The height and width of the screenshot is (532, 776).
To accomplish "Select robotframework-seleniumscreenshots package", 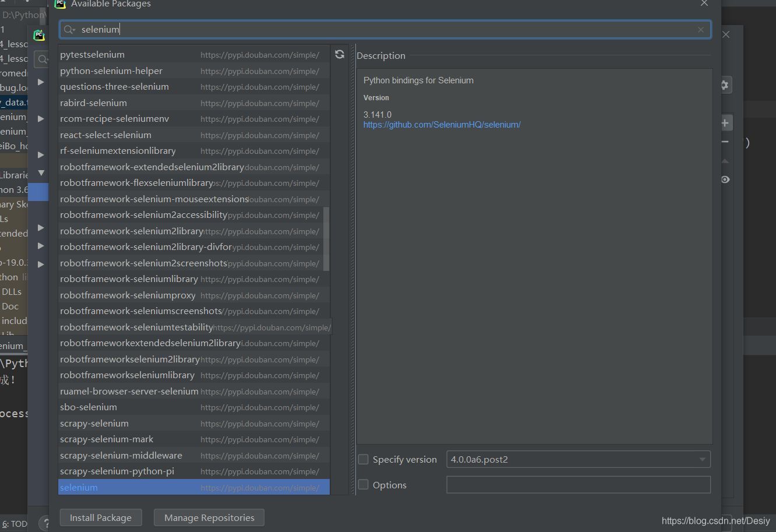I will coord(194,311).
